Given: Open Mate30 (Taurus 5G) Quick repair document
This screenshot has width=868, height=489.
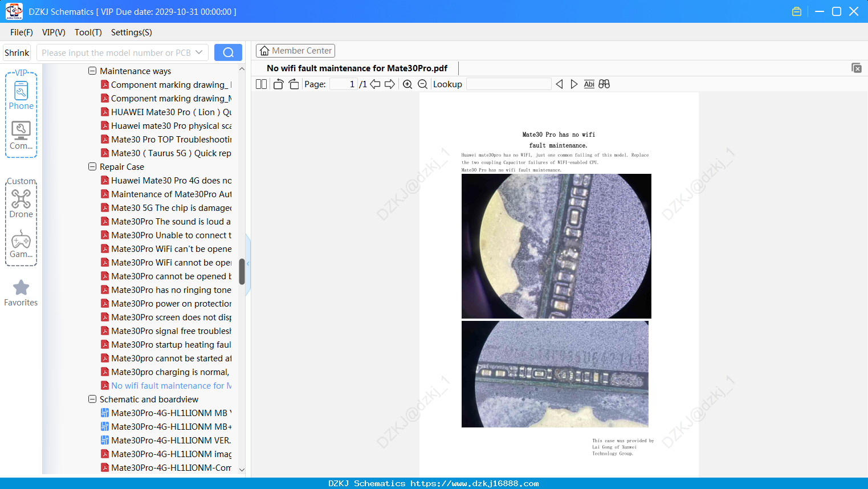Looking at the screenshot, I should 166,153.
